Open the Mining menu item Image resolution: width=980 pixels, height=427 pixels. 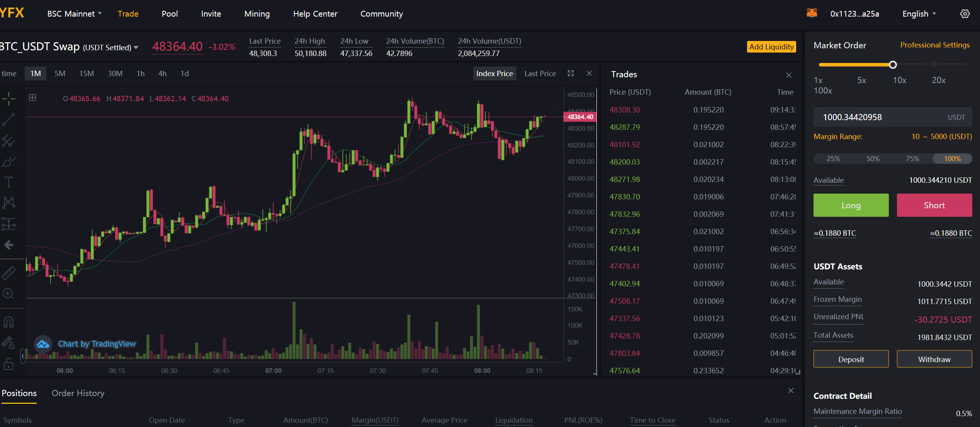(257, 14)
